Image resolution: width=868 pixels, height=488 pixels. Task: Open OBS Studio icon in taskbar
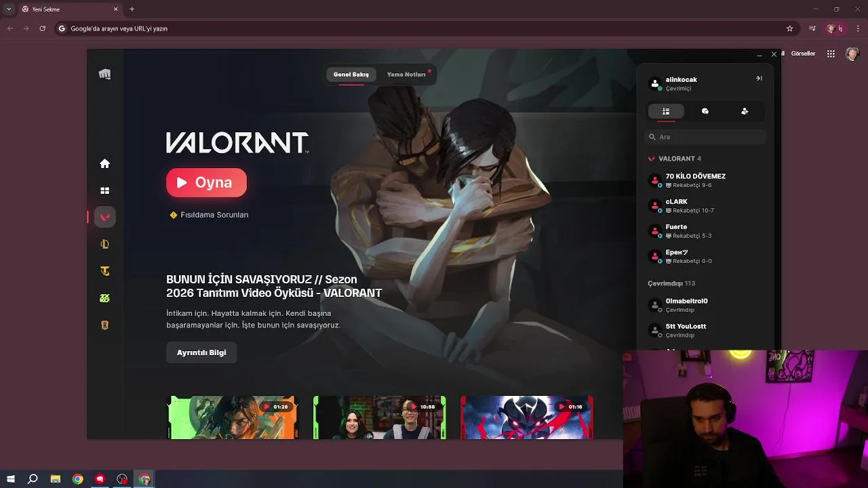click(x=122, y=479)
